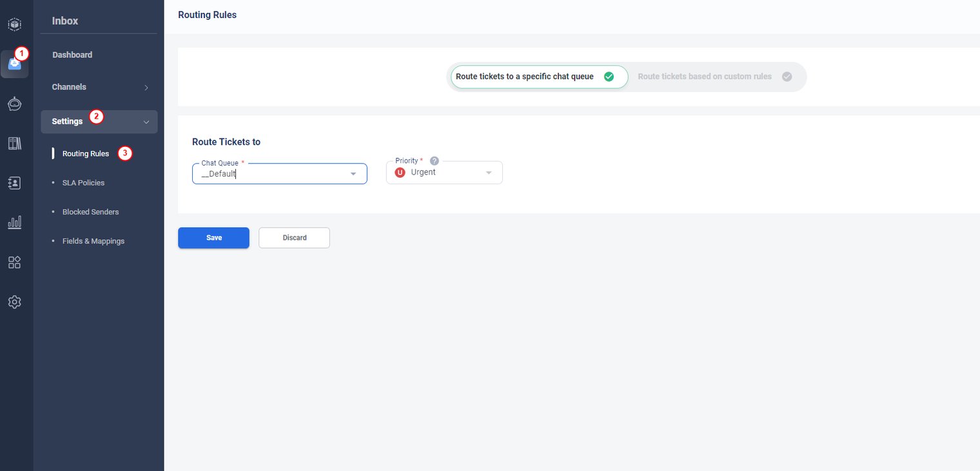Click the Discard button

[294, 238]
